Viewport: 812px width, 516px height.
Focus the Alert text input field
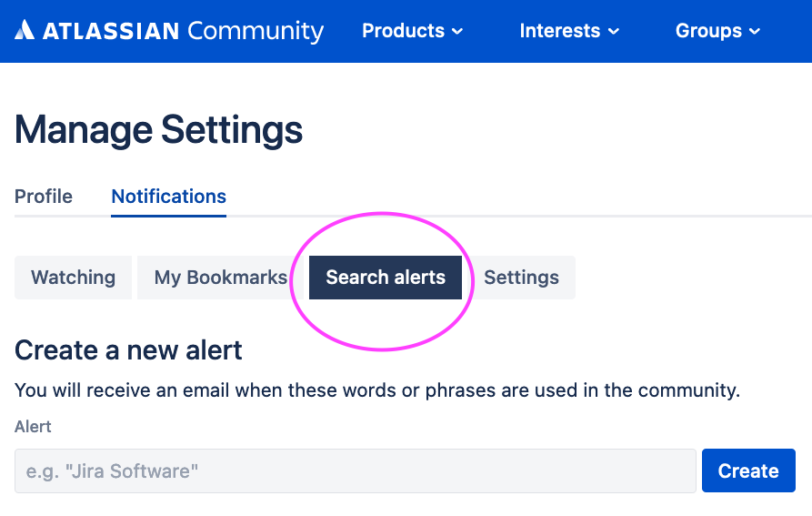tap(356, 470)
